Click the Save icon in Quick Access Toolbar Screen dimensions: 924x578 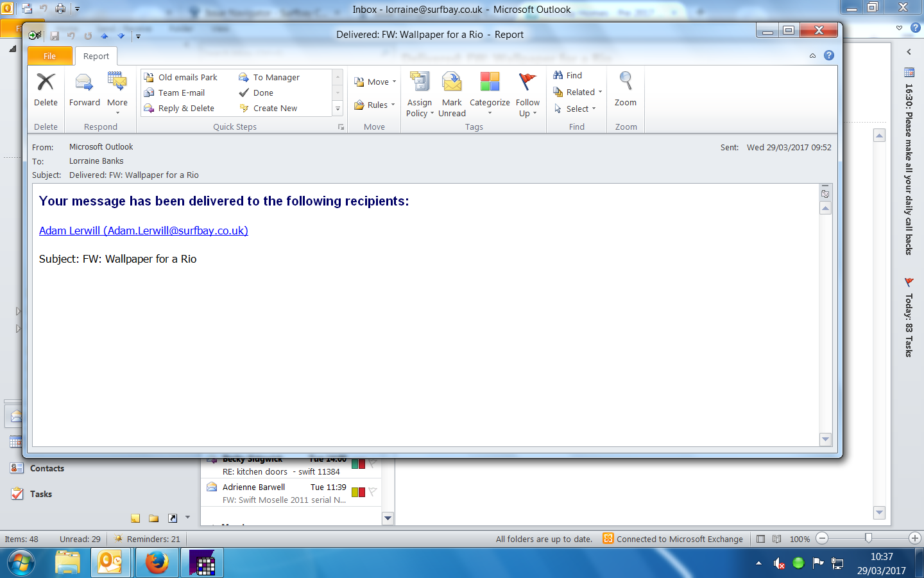(55, 36)
